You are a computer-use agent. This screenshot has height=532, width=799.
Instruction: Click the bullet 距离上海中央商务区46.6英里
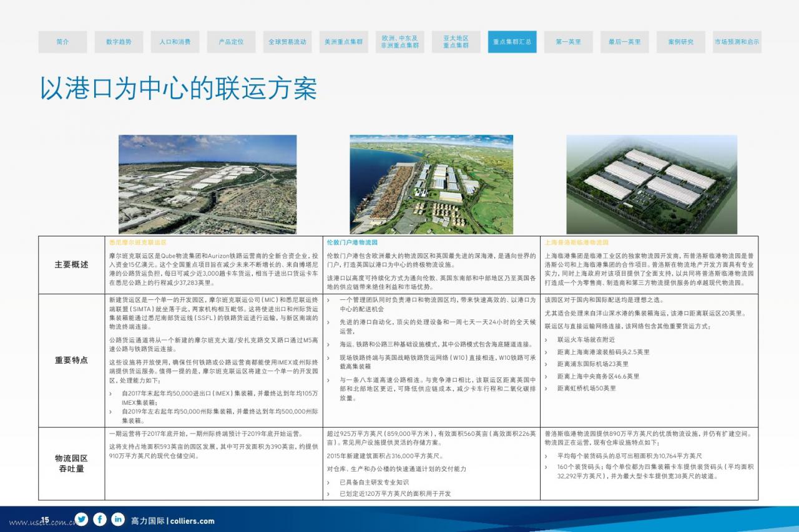[598, 376]
